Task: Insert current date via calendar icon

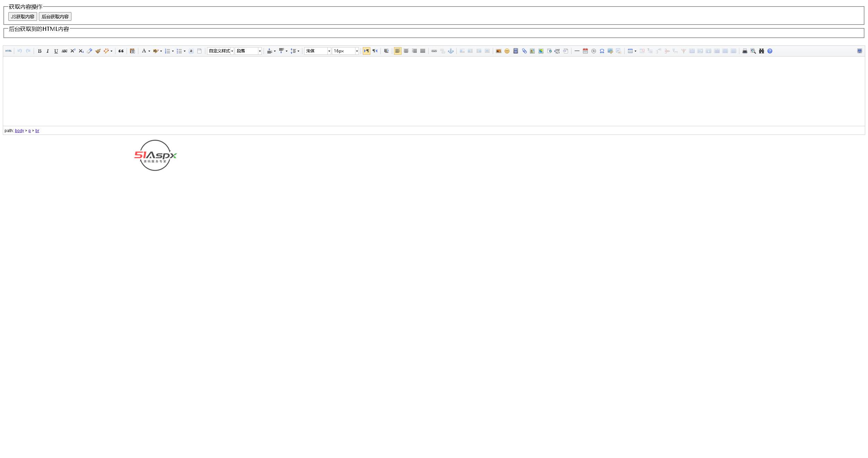Action: pyautogui.click(x=585, y=51)
